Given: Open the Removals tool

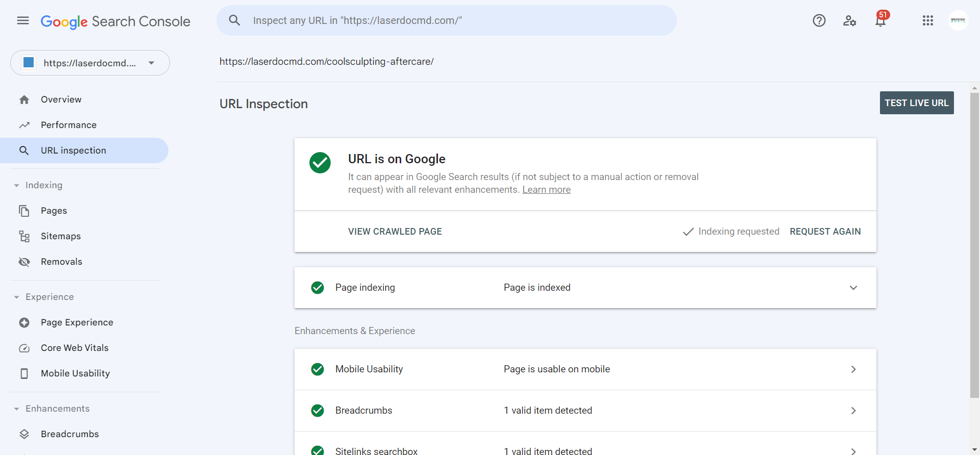Looking at the screenshot, I should coord(61,262).
